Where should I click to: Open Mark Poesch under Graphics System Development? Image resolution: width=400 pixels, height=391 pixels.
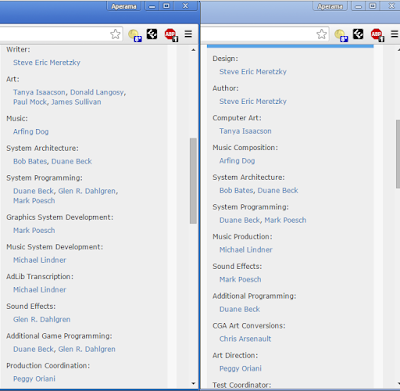pyautogui.click(x=34, y=230)
